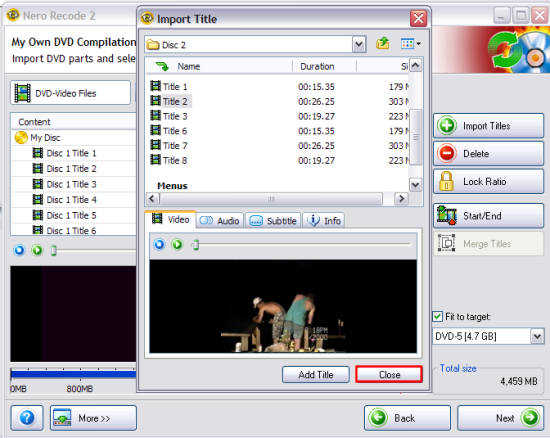Click the My Disc yellow disc icon
550x438 pixels.
[x=21, y=137]
